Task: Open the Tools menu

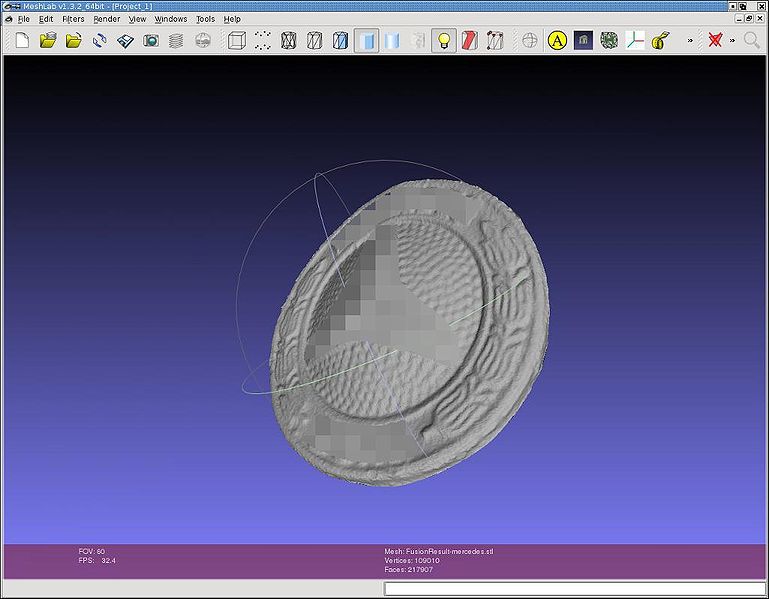Action: click(205, 19)
